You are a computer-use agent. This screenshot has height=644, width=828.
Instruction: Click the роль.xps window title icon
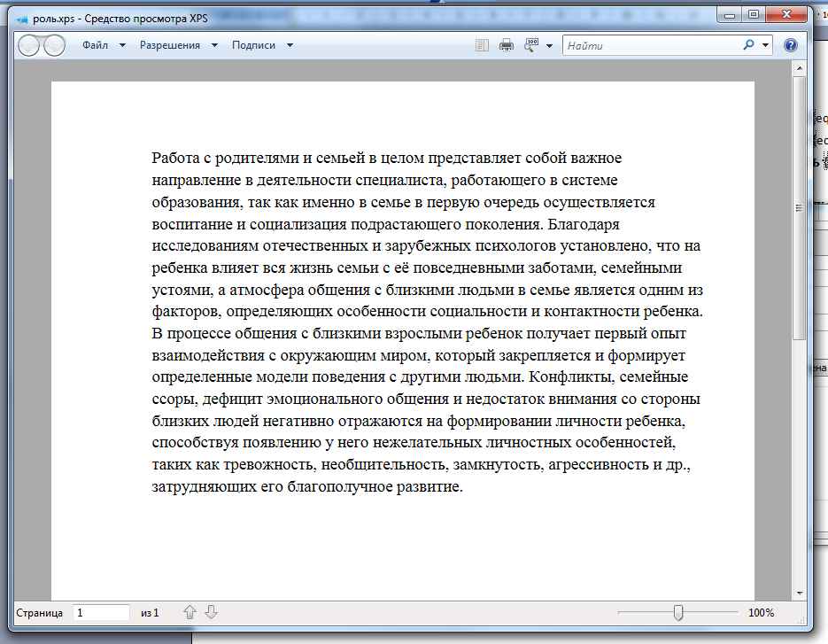pos(22,19)
